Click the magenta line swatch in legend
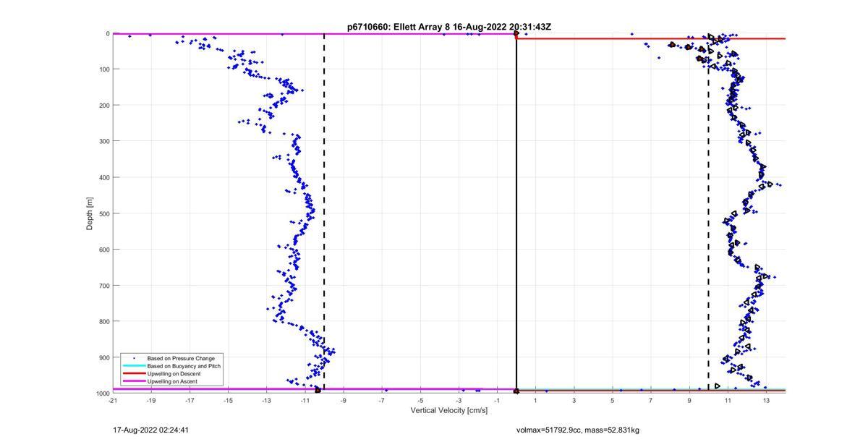The width and height of the screenshot is (868, 442). point(134,381)
